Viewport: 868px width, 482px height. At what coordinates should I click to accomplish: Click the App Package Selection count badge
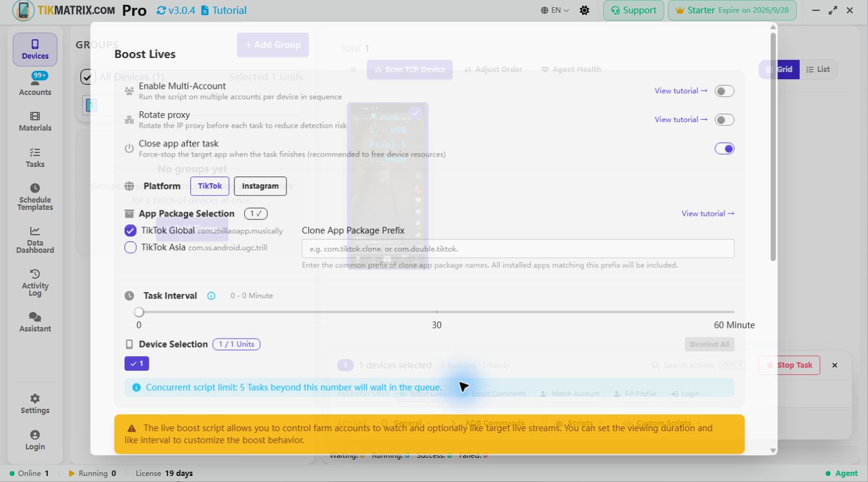256,213
